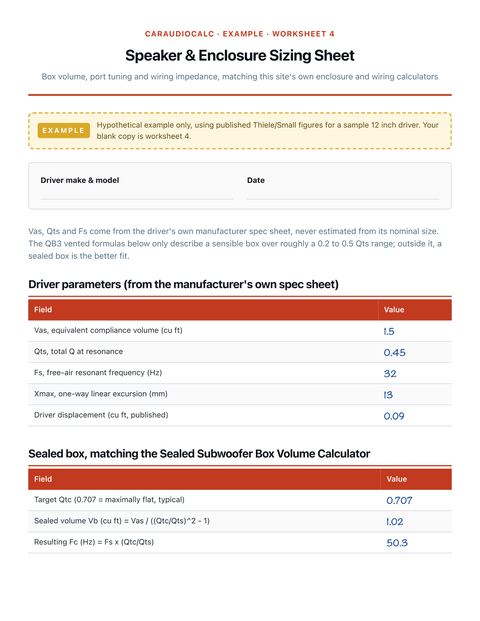Click the Sealed box section heading

pyautogui.click(x=199, y=453)
